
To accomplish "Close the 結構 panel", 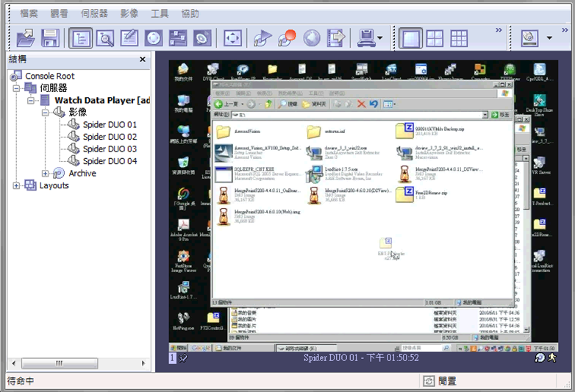I will click(x=143, y=60).
